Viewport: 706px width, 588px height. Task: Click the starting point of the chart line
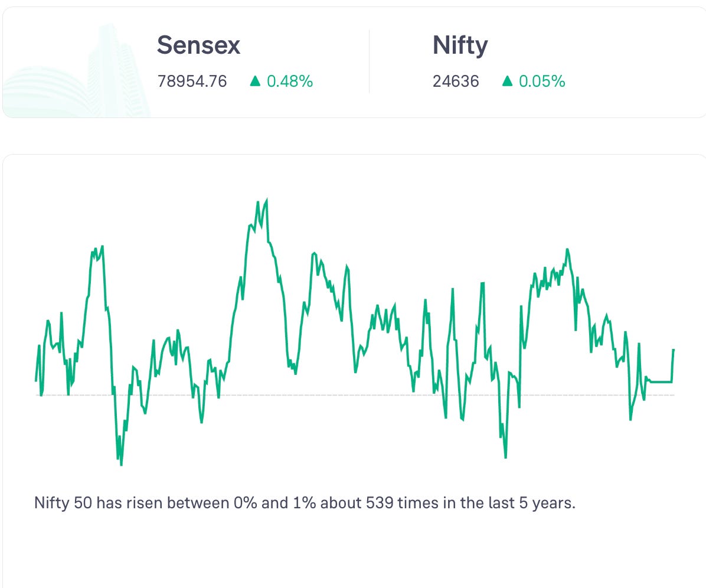36,380
